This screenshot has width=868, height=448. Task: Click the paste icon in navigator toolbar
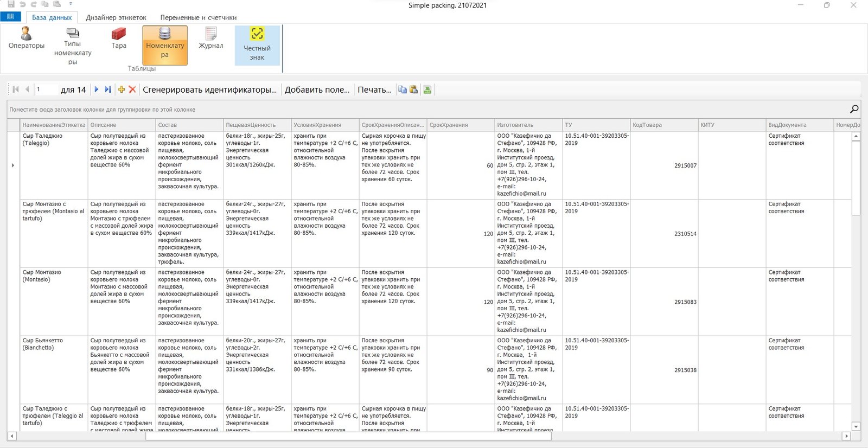click(x=413, y=89)
